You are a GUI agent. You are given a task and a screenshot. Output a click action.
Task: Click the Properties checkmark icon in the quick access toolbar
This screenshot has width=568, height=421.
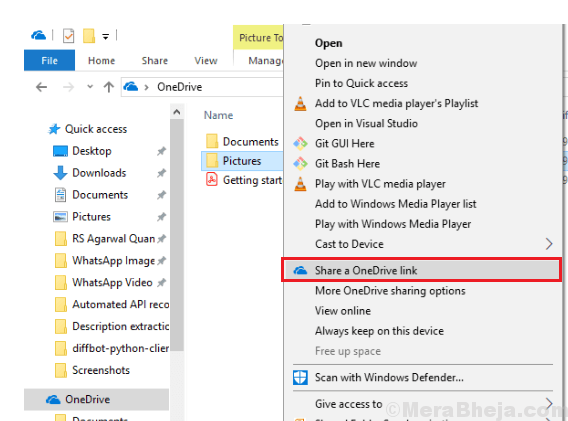(68, 36)
